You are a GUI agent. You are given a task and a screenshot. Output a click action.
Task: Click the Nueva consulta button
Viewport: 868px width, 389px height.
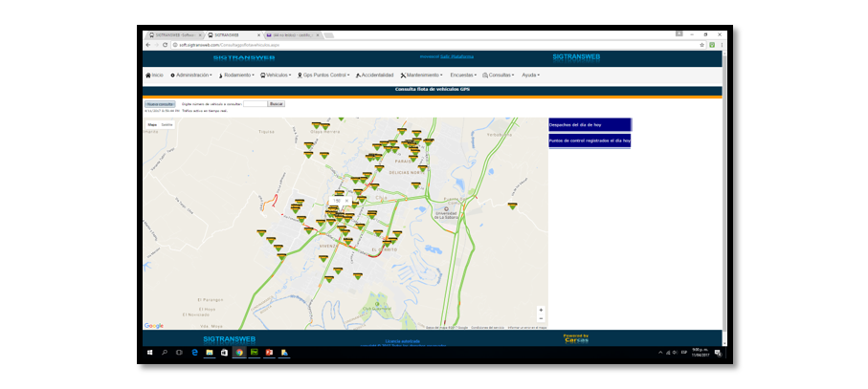pos(160,104)
